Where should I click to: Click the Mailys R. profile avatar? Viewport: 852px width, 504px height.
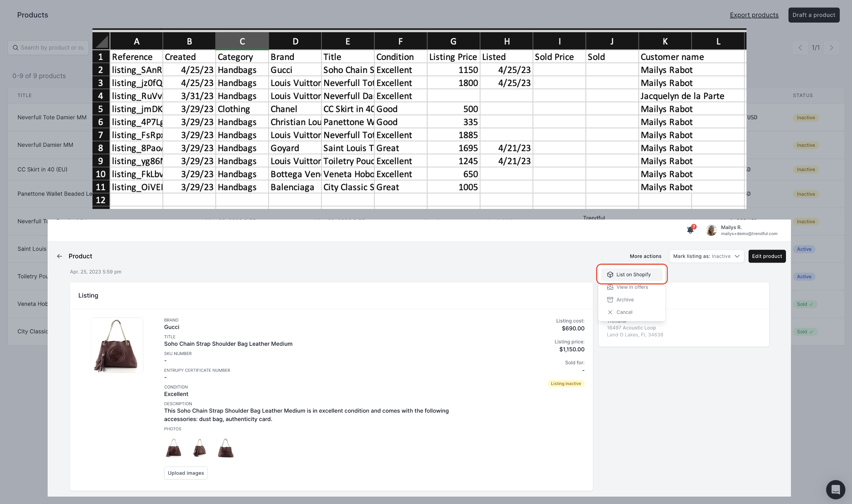point(711,230)
